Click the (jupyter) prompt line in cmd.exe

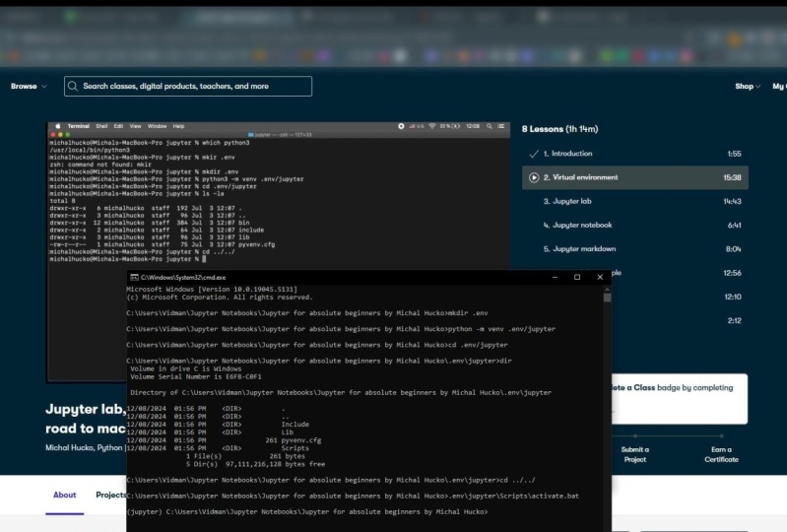pos(307,512)
